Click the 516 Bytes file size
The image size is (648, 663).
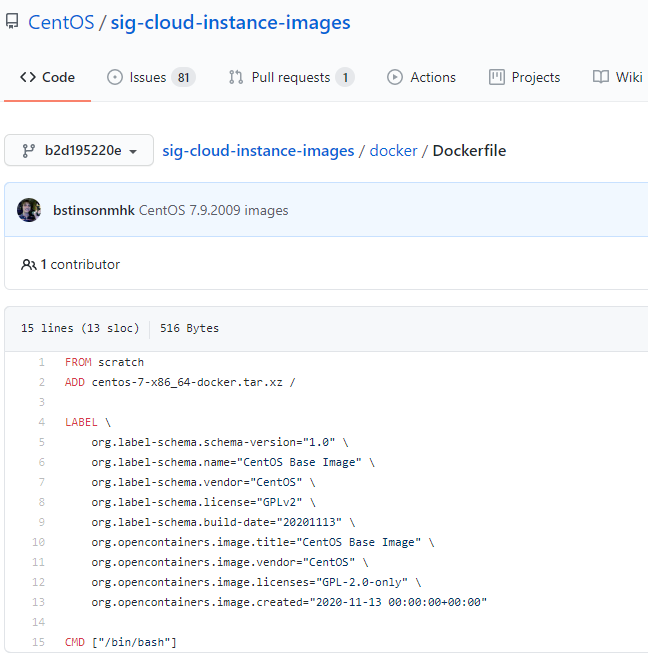(189, 328)
